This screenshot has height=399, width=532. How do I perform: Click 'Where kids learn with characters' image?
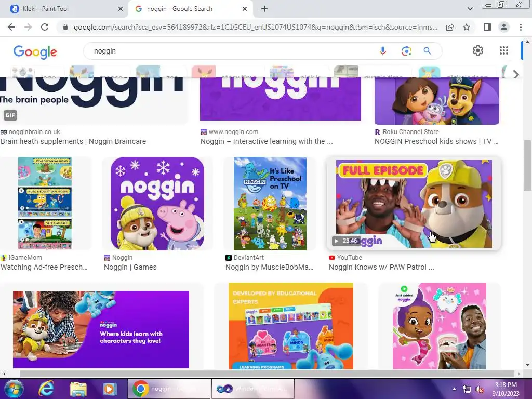click(x=101, y=329)
